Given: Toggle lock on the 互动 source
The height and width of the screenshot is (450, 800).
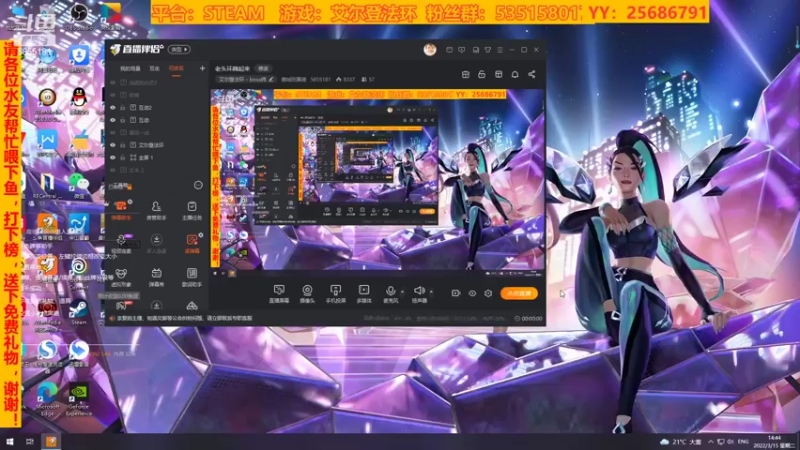Looking at the screenshot, I should [122, 120].
